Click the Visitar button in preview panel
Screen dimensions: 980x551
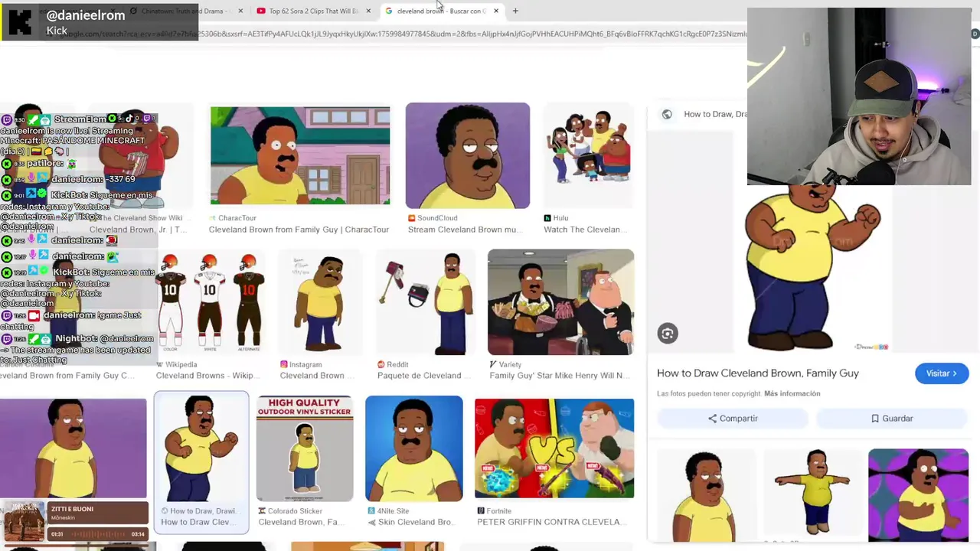[x=942, y=373]
